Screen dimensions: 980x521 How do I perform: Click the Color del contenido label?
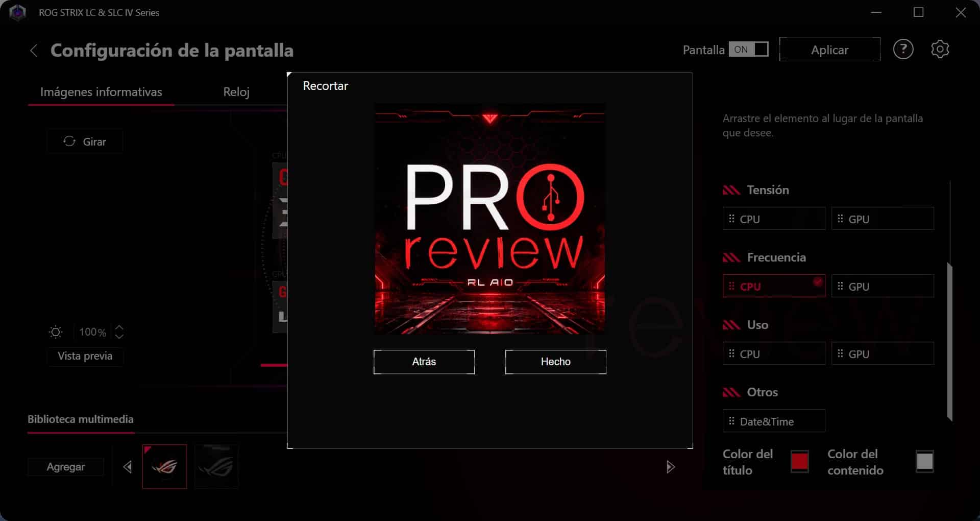(855, 462)
